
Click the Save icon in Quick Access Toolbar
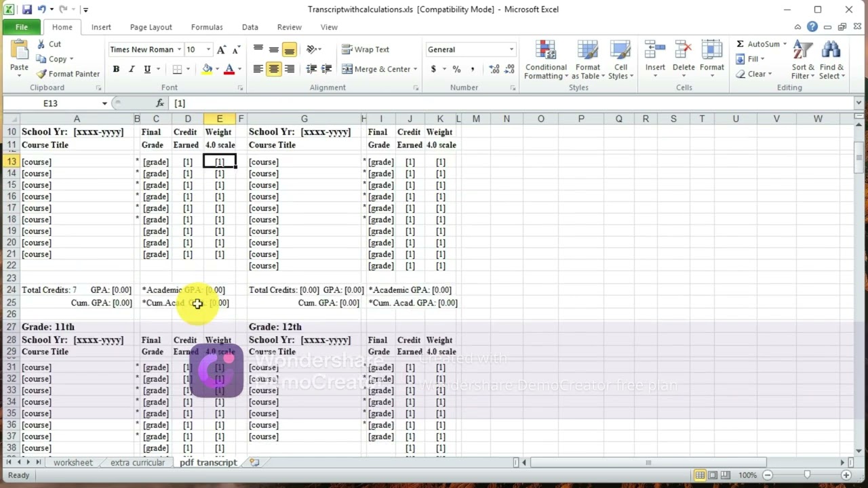click(x=26, y=9)
